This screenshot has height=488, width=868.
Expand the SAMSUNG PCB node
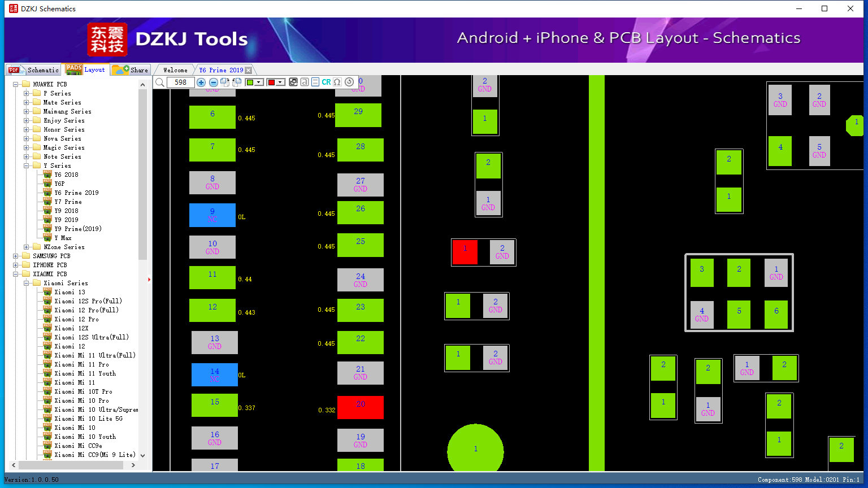(16, 256)
